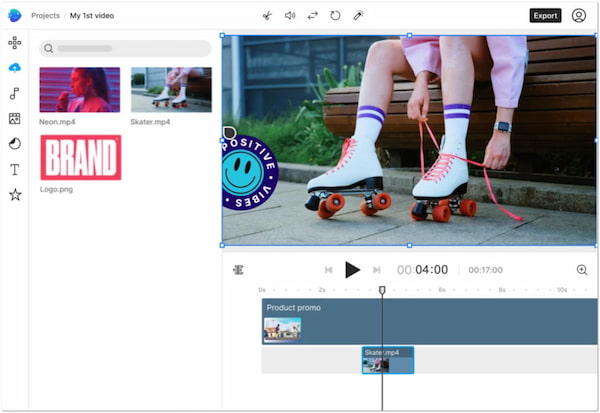Skip to next clip

click(377, 270)
